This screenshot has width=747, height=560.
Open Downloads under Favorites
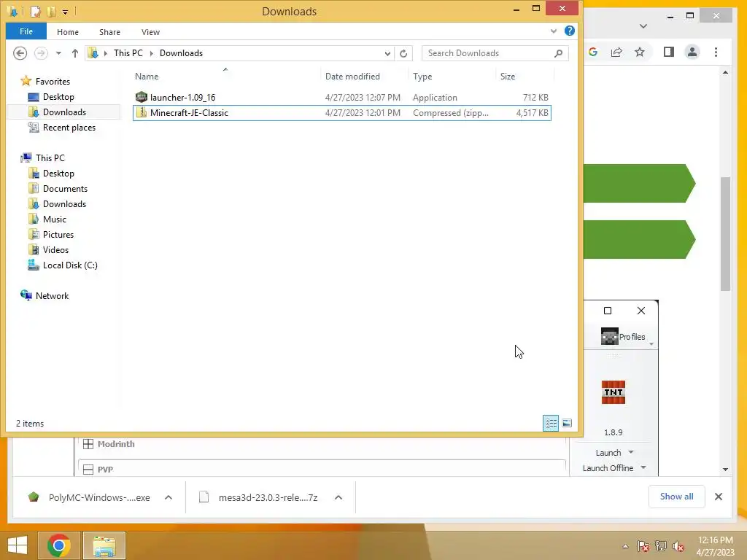tap(64, 112)
